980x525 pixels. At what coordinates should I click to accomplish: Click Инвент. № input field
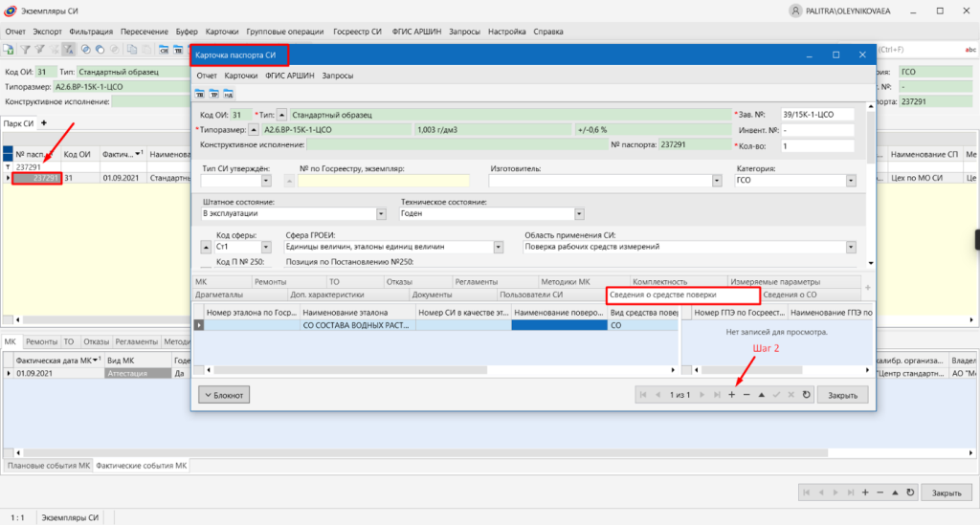(x=817, y=130)
